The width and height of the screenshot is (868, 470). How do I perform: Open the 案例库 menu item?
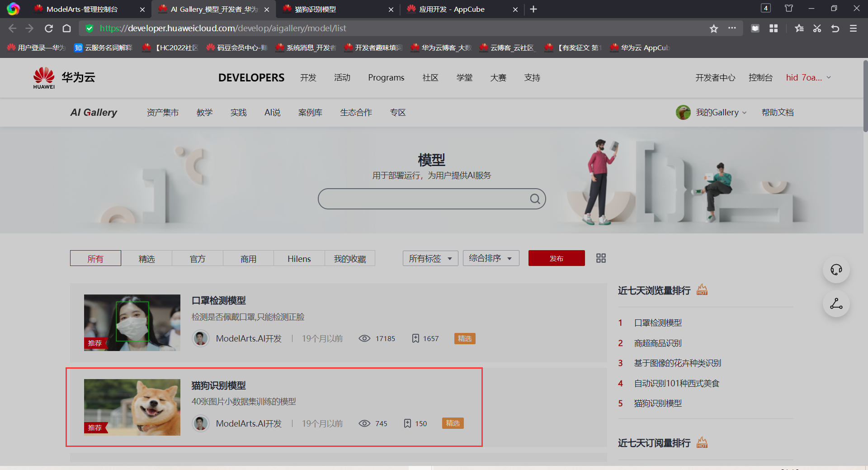tap(310, 113)
